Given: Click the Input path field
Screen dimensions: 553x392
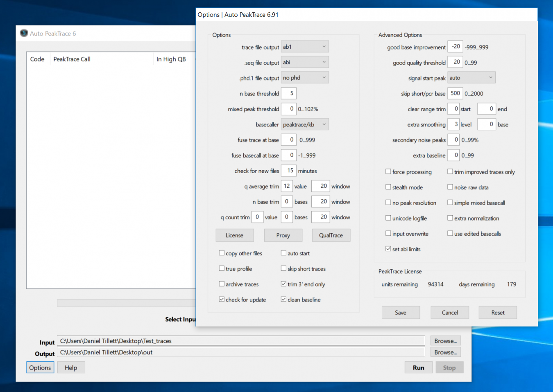Looking at the screenshot, I should click(241, 341).
